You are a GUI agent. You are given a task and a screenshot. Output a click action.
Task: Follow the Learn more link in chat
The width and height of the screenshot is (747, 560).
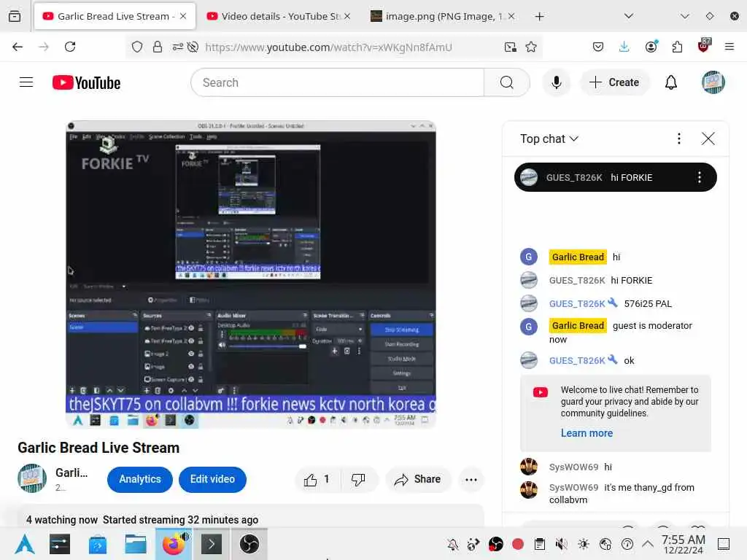coord(587,433)
